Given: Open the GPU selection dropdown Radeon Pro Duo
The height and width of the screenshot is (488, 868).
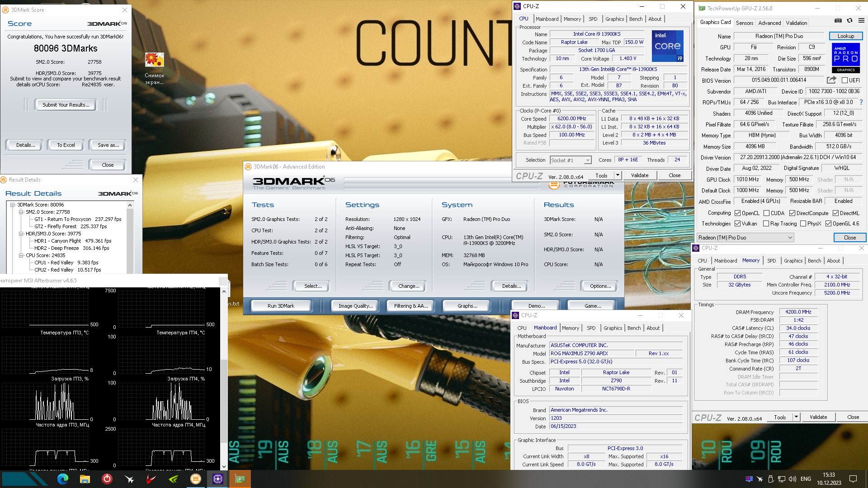Looking at the screenshot, I should pos(745,238).
